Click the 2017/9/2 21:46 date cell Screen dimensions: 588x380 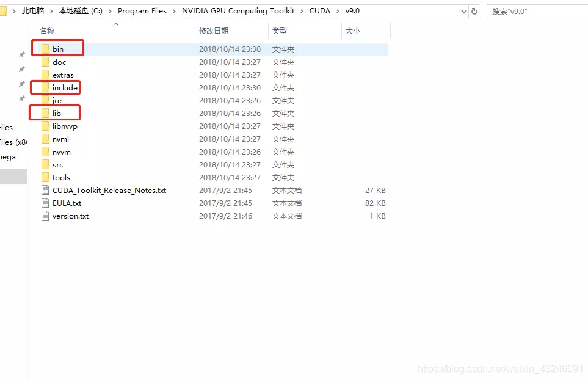pos(225,216)
